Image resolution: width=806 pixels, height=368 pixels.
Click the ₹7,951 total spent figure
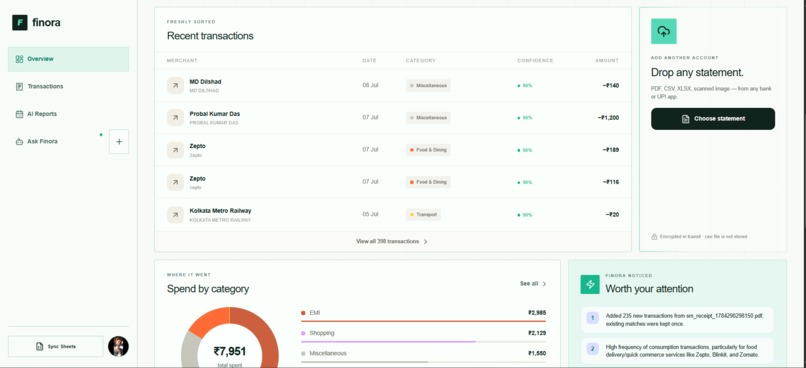[230, 352]
